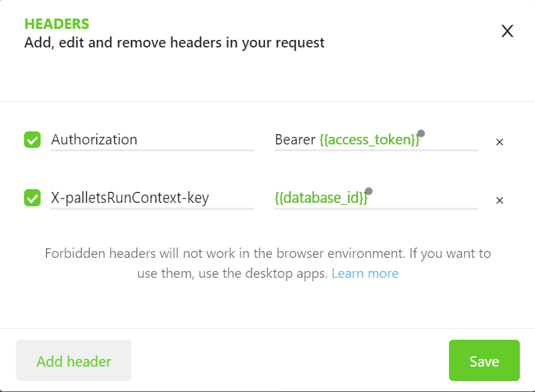
Task: Click the green HEADERS title
Action: point(56,24)
